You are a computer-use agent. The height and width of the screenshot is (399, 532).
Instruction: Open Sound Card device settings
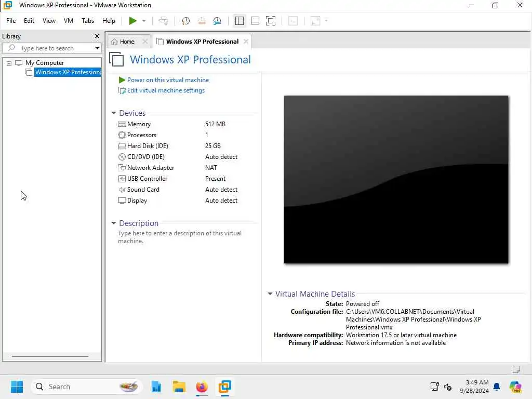[x=143, y=189]
